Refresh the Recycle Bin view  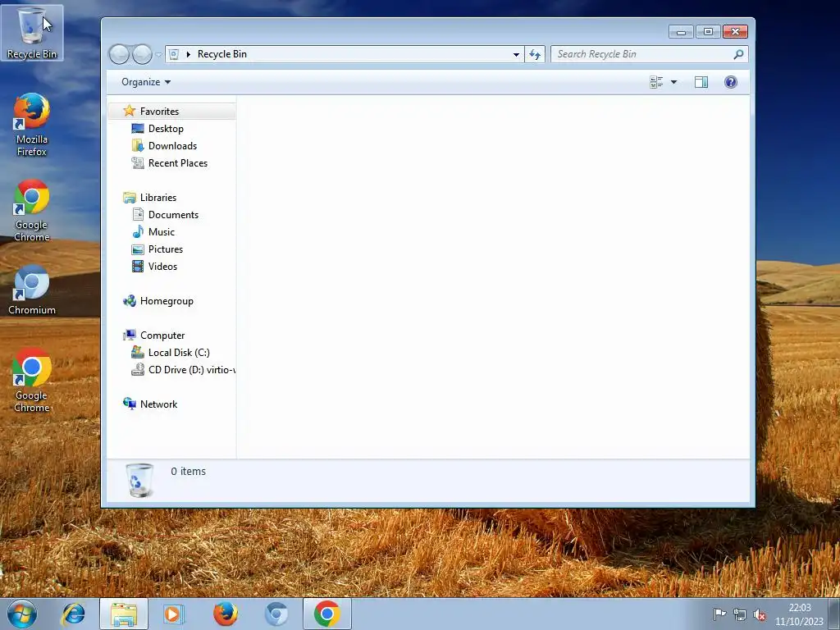tap(535, 54)
